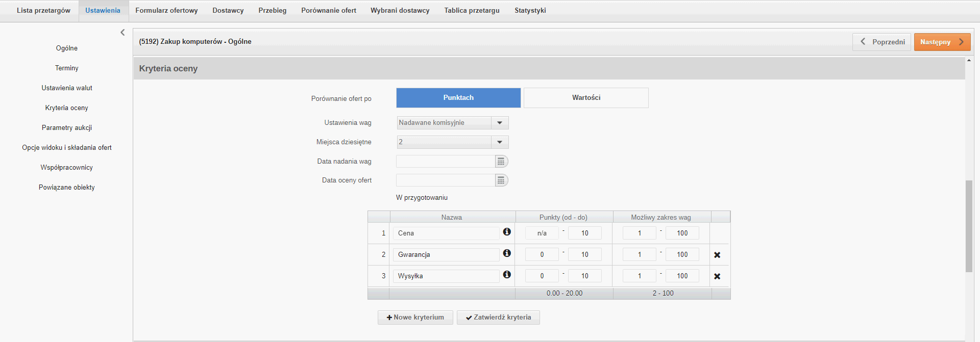This screenshot has width=980, height=342.
Task: Delete the Gwarancja criterion row
Action: point(717,255)
